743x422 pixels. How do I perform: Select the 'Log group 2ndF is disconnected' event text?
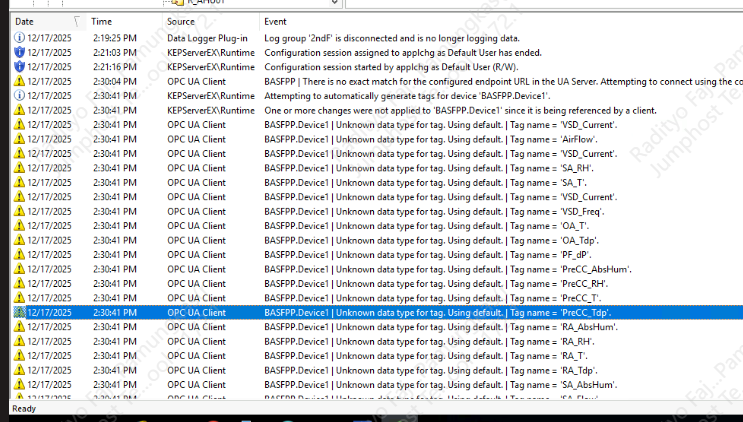tap(392, 38)
